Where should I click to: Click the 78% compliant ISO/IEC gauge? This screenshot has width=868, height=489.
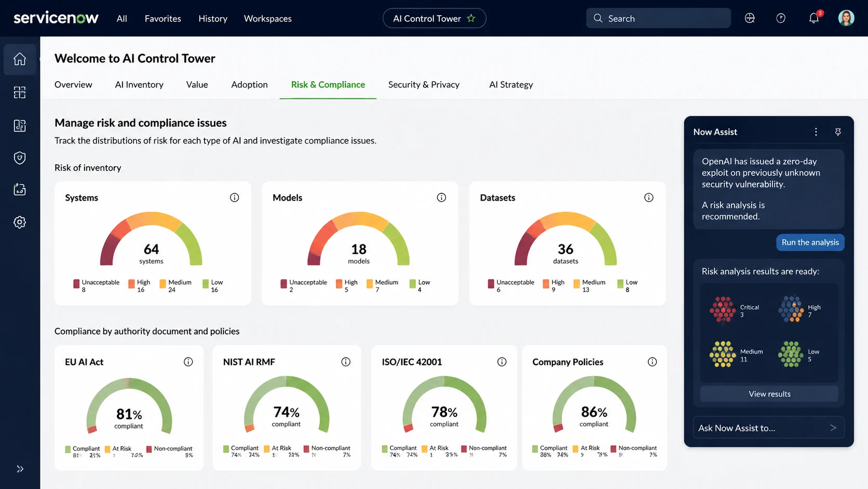(444, 405)
